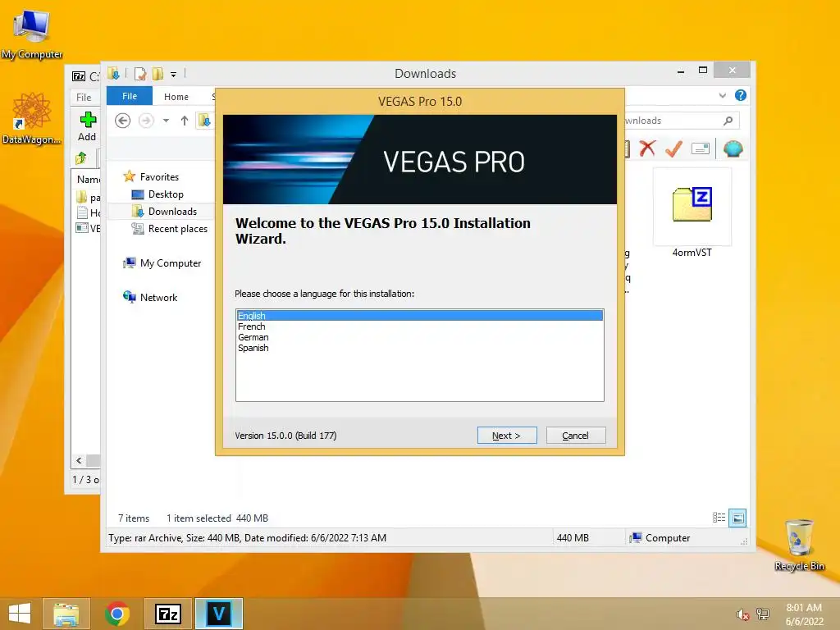Select English as the installation language
Viewport: 840px width, 630px height.
tap(419, 316)
